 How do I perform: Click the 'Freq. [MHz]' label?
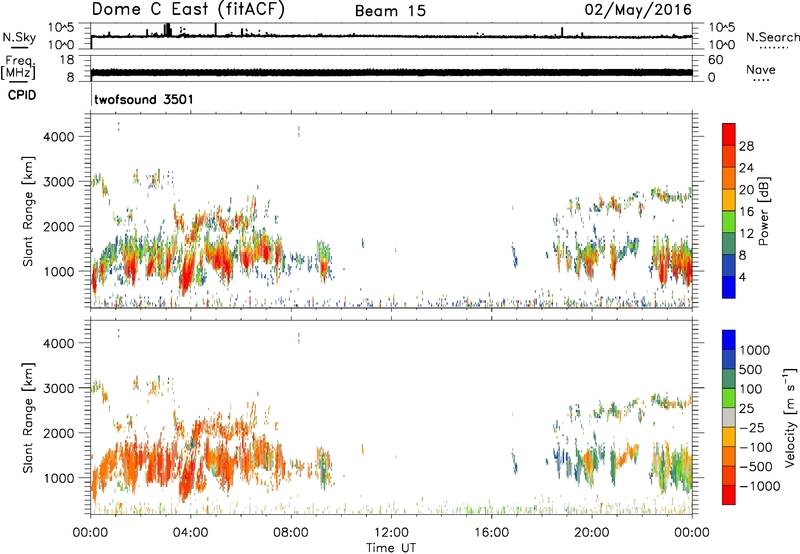pyautogui.click(x=18, y=67)
